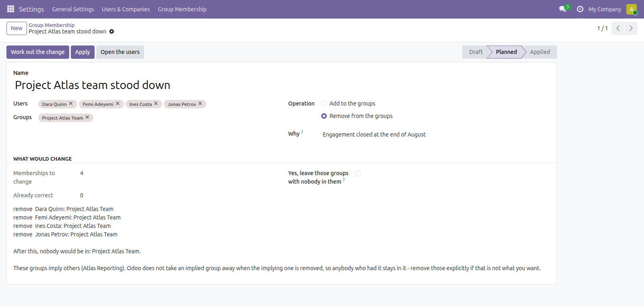Click Work out the change button

click(38, 52)
